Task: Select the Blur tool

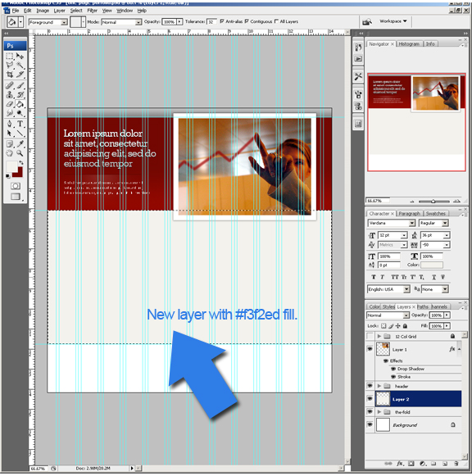Action: point(10,113)
